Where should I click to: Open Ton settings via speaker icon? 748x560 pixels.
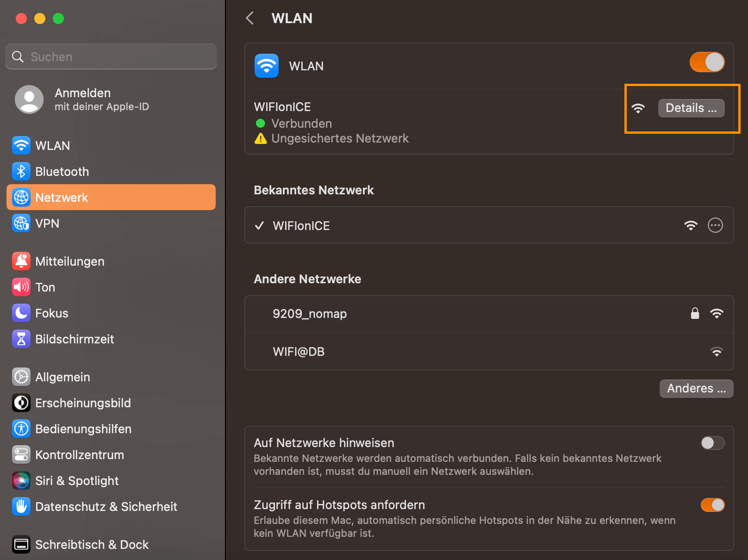21,287
